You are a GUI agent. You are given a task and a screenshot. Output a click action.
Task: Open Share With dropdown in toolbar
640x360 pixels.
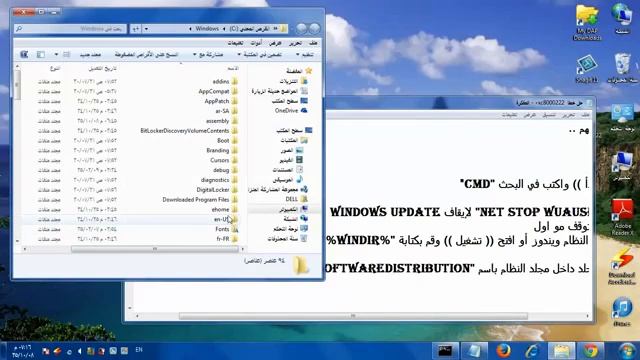(208, 54)
